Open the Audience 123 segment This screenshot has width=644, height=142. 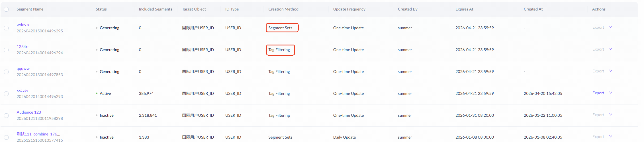click(29, 112)
